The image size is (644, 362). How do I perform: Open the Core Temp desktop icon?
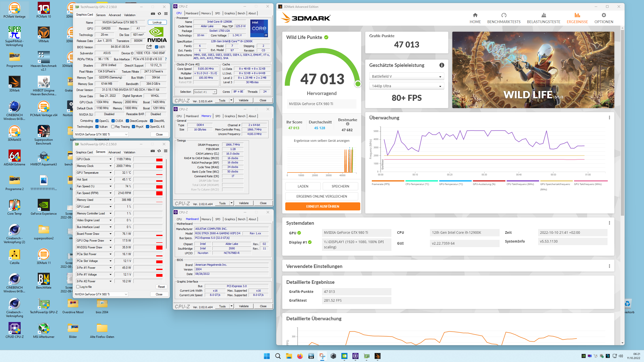14,207
